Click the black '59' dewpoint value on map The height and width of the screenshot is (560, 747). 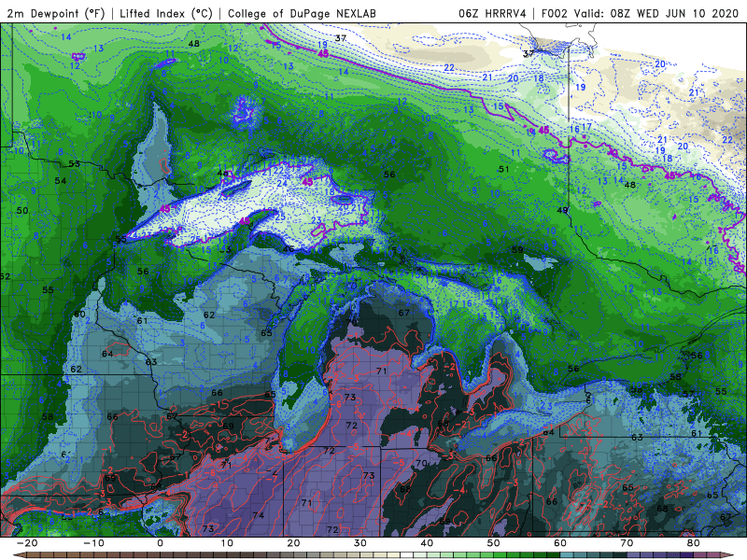517,249
